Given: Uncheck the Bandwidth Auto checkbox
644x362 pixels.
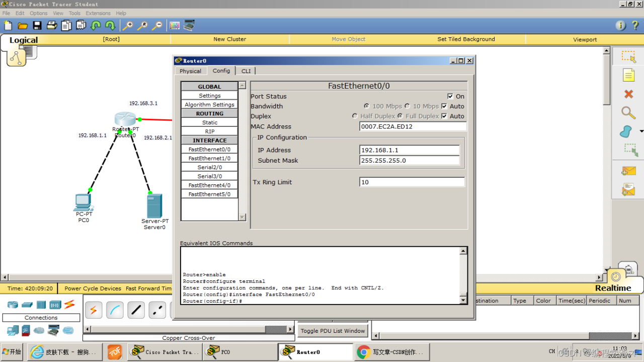Looking at the screenshot, I should pos(444,106).
